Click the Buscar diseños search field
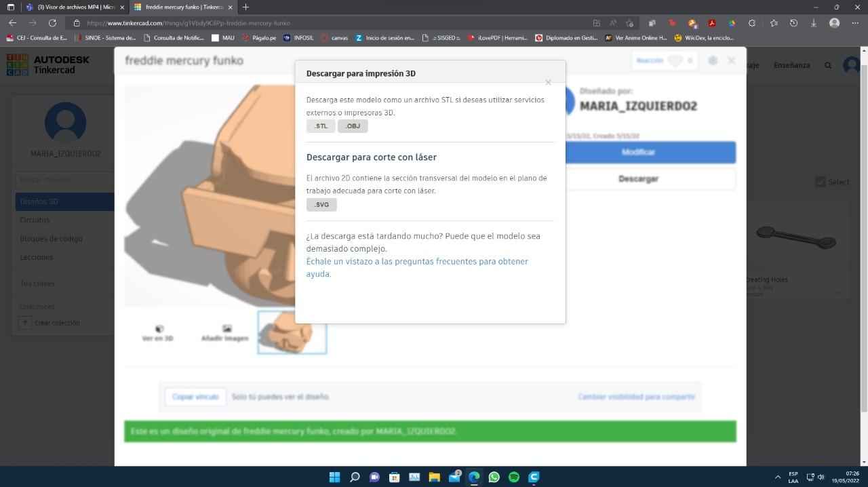 pos(65,180)
